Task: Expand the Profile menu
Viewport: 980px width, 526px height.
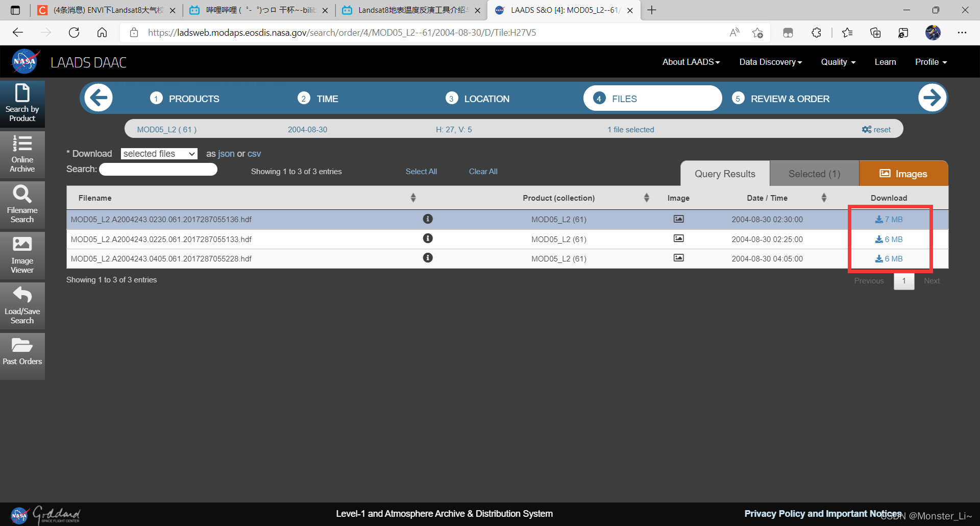Action: coord(931,62)
